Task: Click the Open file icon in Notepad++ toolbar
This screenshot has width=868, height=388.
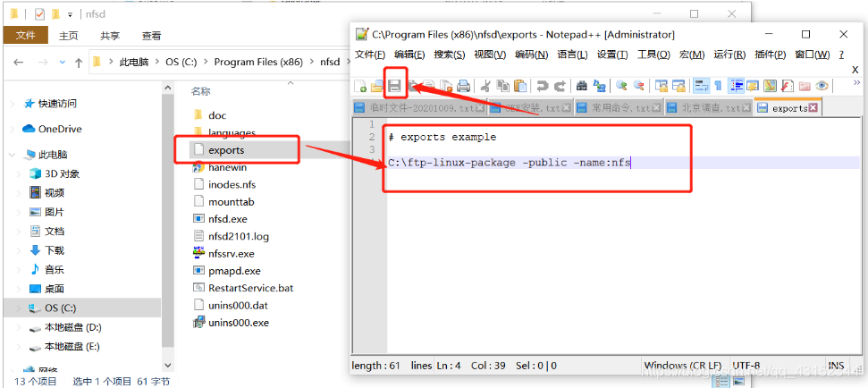Action: click(x=377, y=86)
